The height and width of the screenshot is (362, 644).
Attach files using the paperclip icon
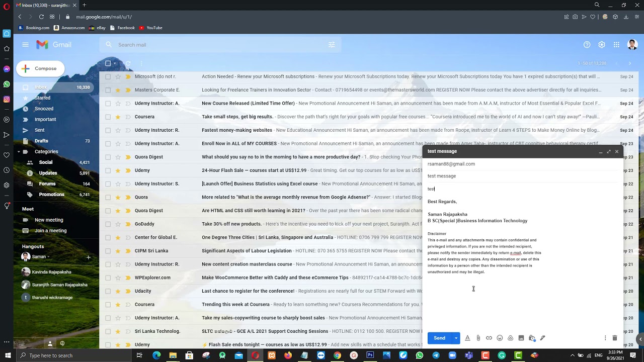pos(478,338)
